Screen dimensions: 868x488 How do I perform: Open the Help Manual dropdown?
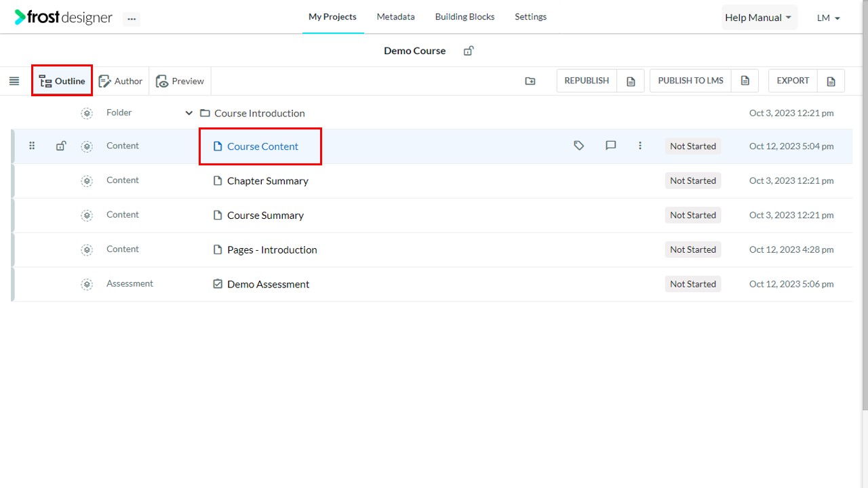[759, 18]
